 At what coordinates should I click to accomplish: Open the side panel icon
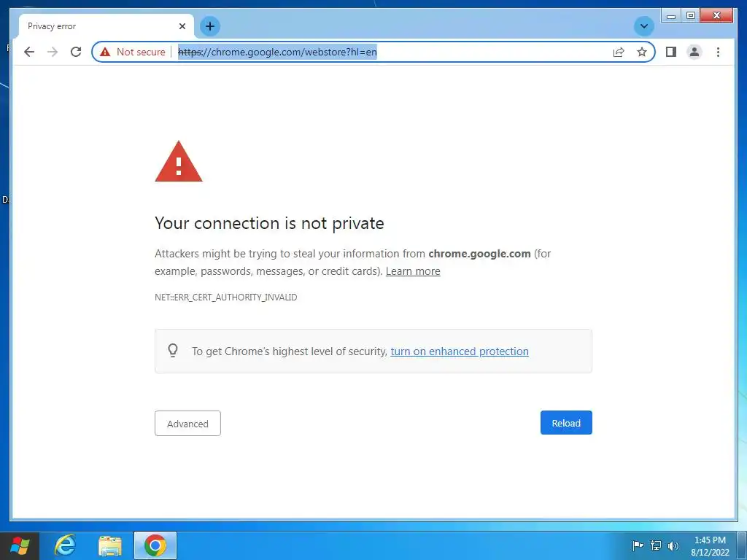(x=671, y=52)
